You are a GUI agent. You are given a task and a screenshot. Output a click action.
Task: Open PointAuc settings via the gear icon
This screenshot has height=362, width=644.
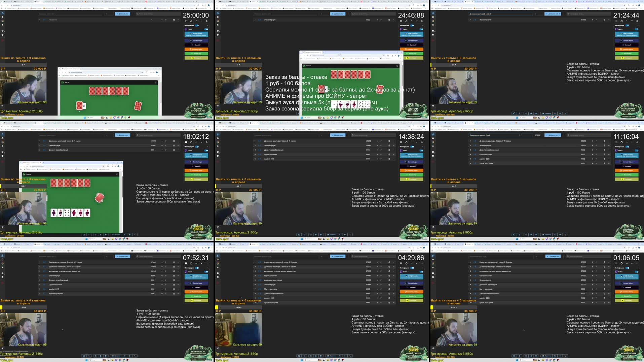coord(218,138)
